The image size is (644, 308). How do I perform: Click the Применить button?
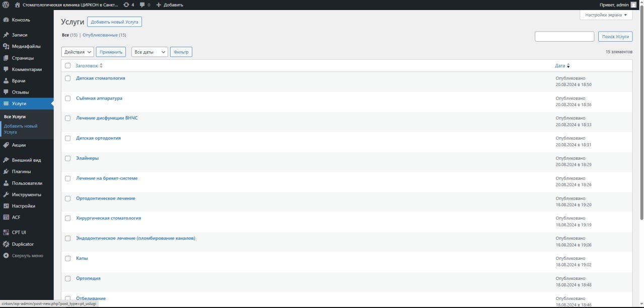[x=111, y=52]
